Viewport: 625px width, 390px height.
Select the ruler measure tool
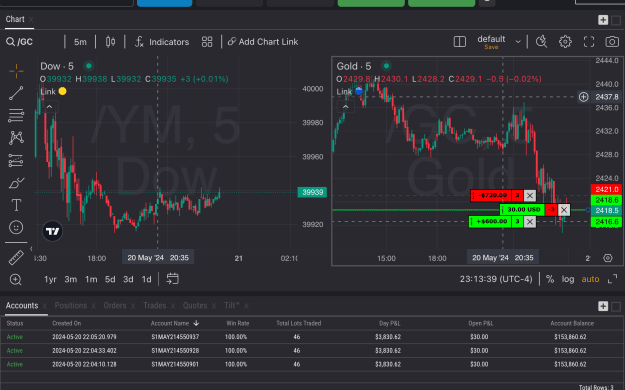point(16,258)
